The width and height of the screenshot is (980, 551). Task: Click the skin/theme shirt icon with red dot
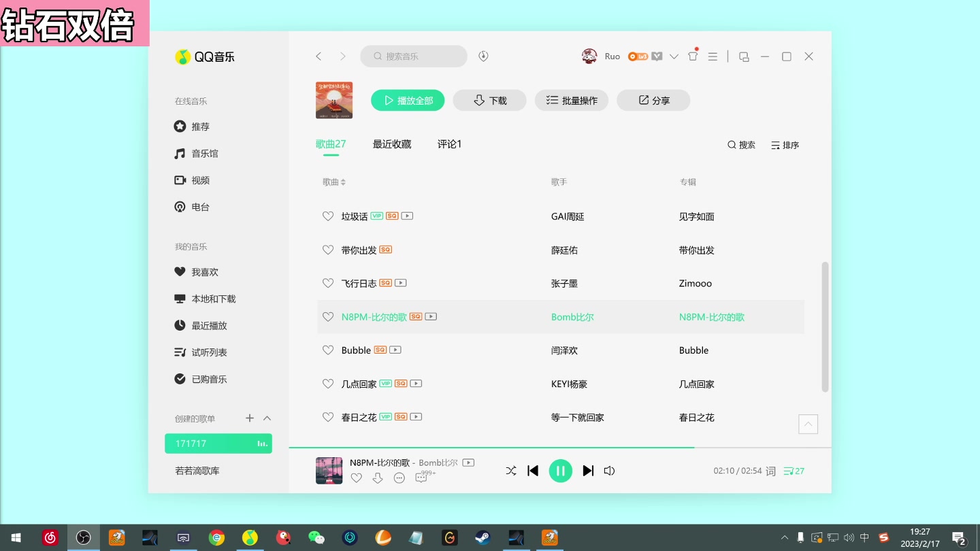pos(693,56)
